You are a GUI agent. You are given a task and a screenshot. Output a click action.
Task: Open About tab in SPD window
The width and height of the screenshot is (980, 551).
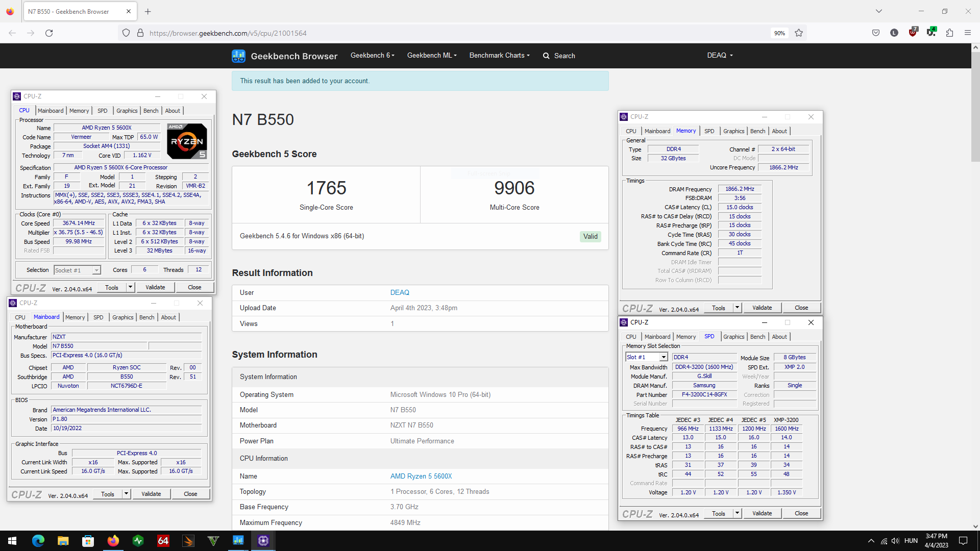point(779,337)
